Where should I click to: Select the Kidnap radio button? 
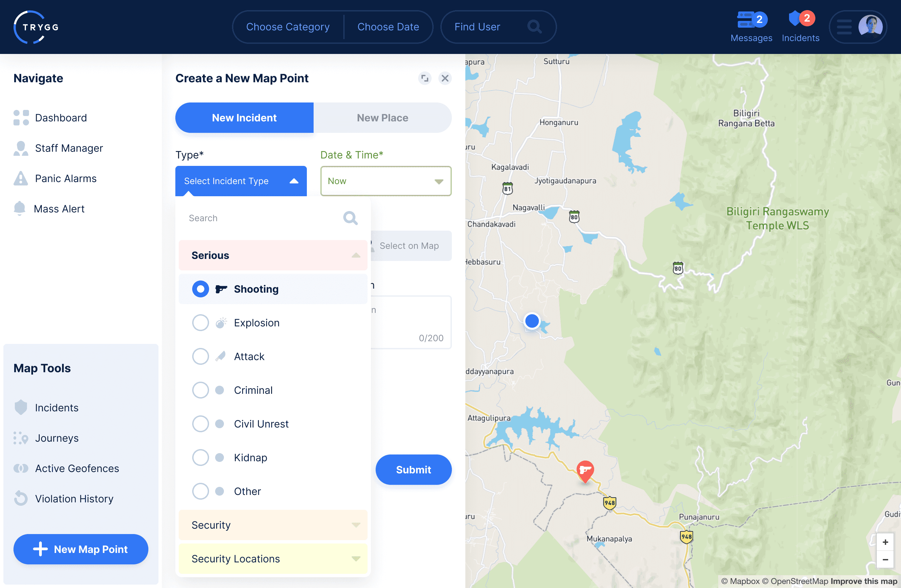click(200, 458)
